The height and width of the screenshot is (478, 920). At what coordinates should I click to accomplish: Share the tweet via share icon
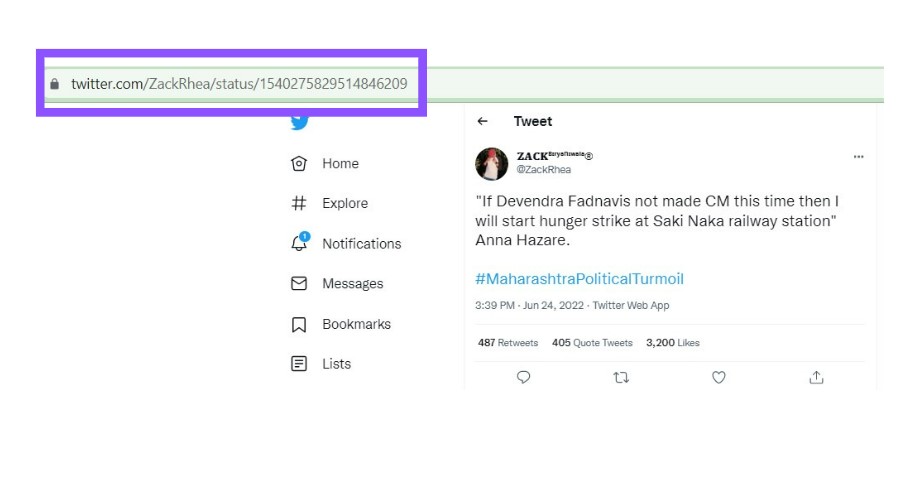tap(816, 377)
